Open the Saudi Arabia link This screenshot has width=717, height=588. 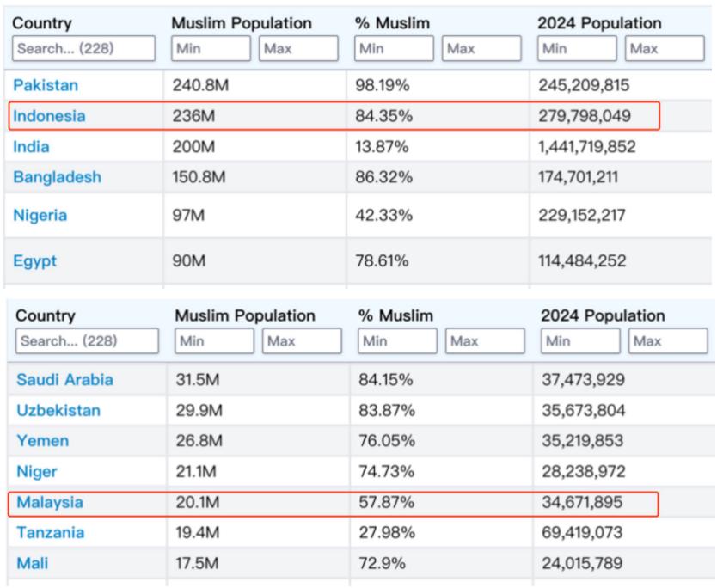tap(64, 380)
